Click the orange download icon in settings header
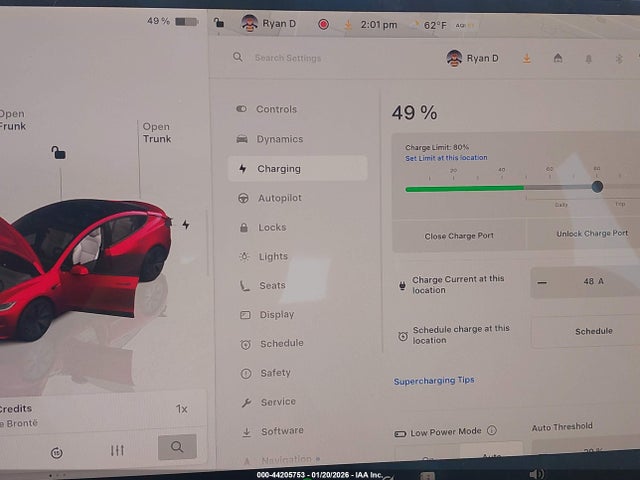Image resolution: width=640 pixels, height=480 pixels. pos(527,58)
